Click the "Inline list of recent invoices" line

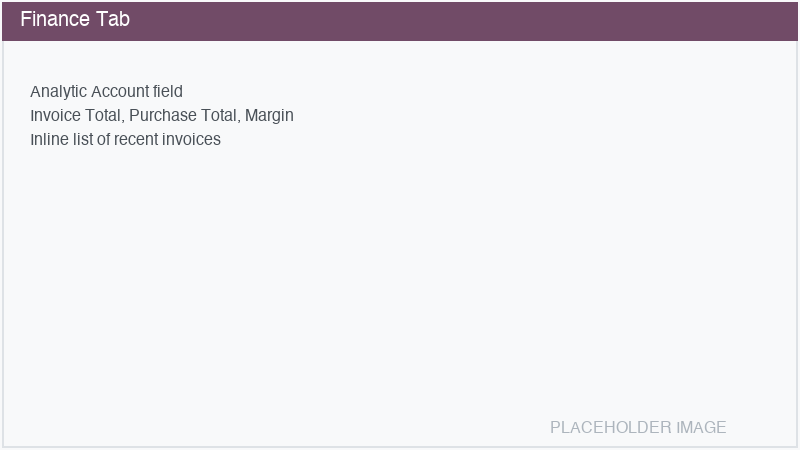coord(125,139)
